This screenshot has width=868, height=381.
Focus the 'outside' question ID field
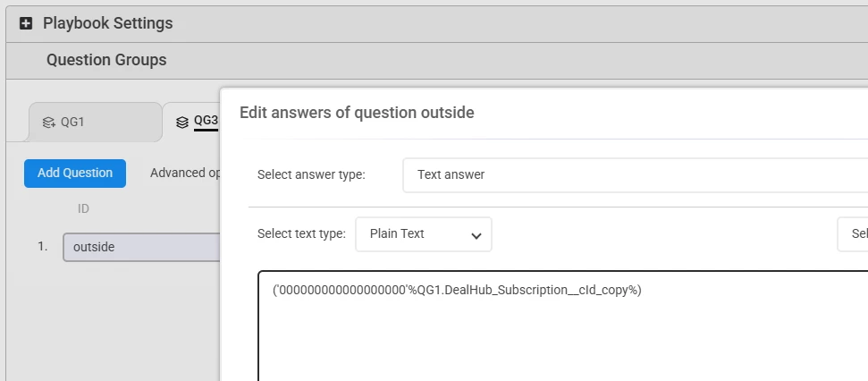click(141, 247)
